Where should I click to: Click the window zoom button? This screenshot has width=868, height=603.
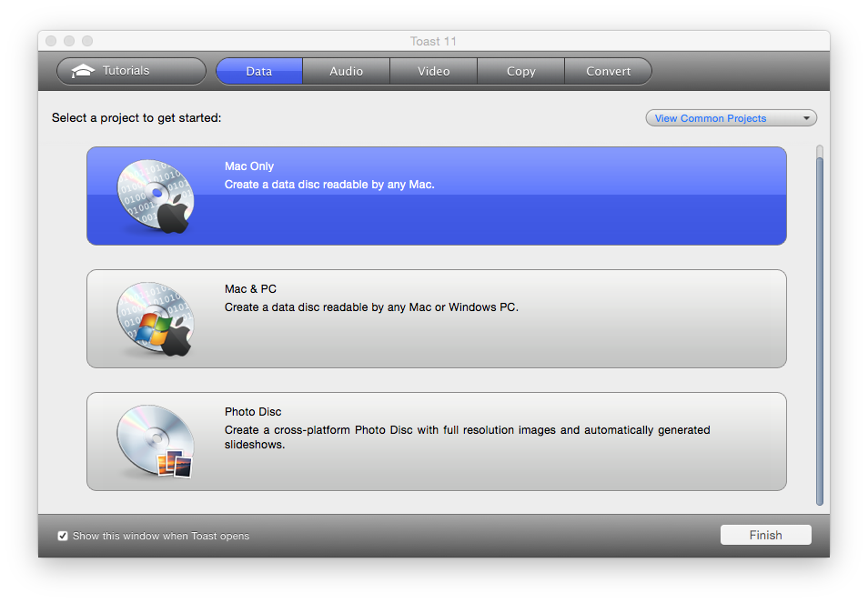pyautogui.click(x=87, y=41)
